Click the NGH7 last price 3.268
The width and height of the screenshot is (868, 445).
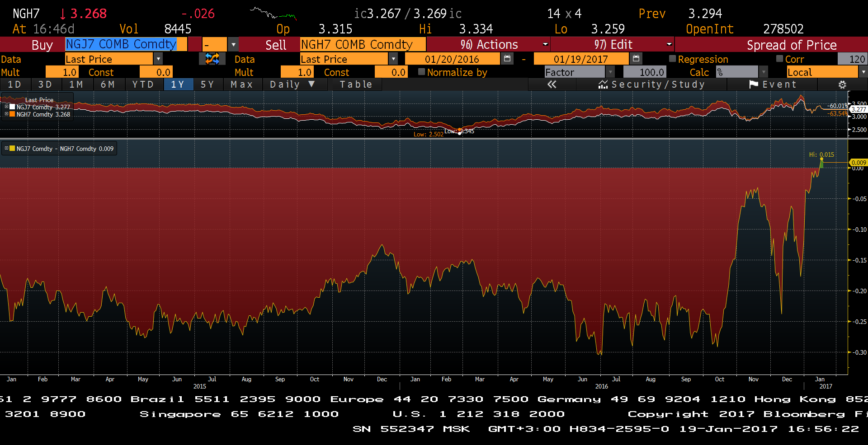88,14
